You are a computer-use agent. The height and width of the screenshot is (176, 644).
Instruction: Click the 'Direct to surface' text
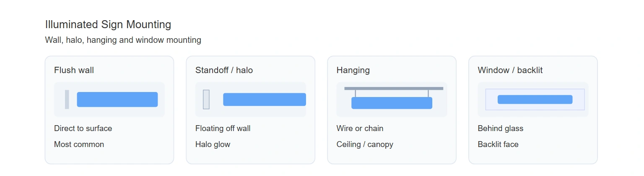[x=83, y=129]
